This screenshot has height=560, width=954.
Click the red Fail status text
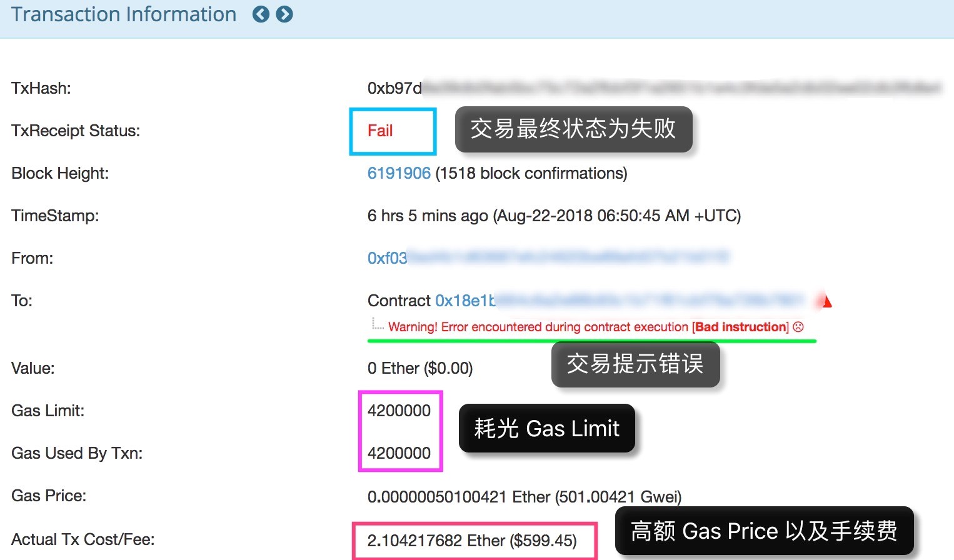point(380,131)
